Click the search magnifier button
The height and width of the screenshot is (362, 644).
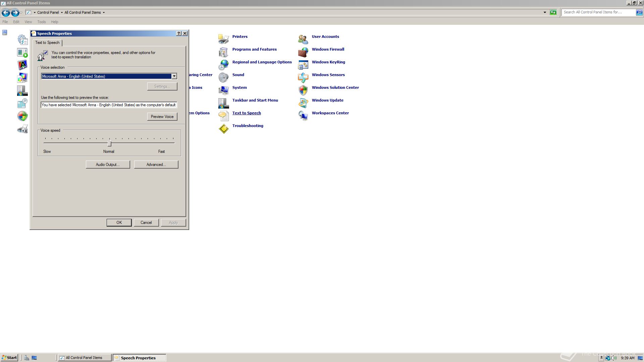tap(639, 12)
